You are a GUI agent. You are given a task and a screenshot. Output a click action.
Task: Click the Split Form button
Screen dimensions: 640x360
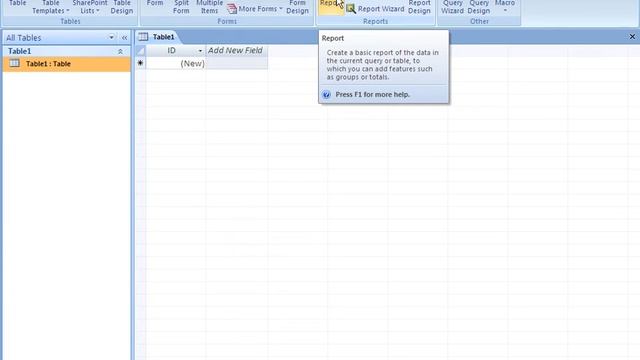(181, 7)
